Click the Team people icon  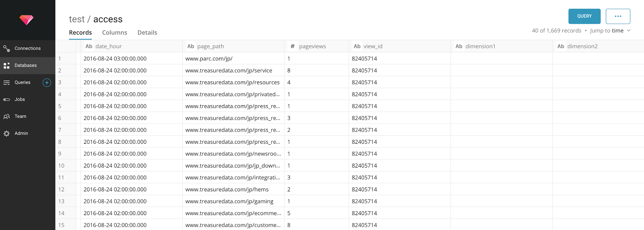click(6, 116)
